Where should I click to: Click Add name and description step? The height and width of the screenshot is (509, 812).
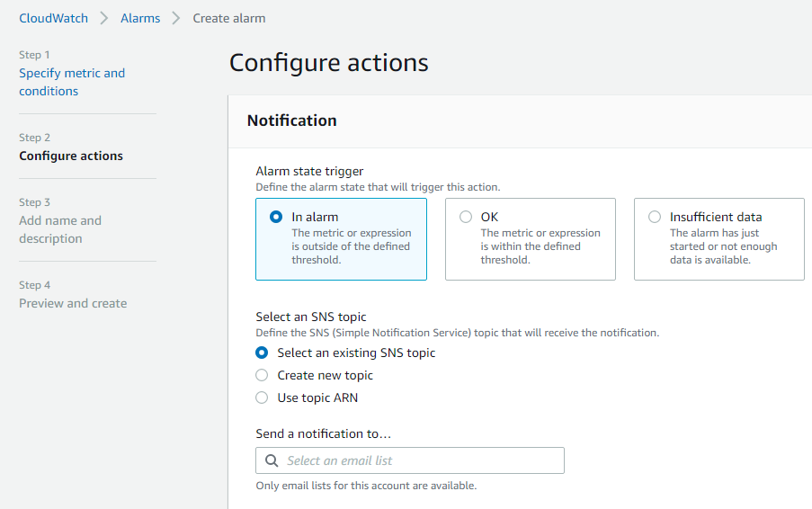pos(60,229)
